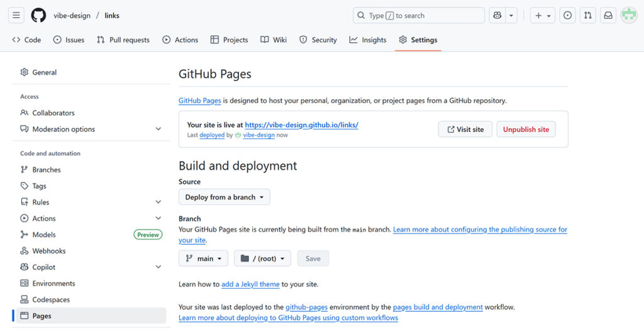
Task: Open the hamburger navigation menu
Action: point(16,15)
